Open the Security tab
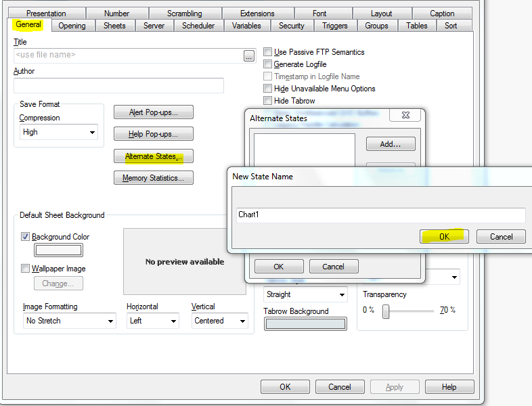The width and height of the screenshot is (532, 406). tap(292, 26)
